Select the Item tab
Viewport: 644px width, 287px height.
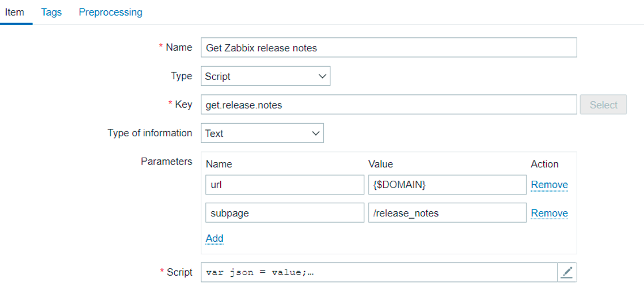point(14,12)
